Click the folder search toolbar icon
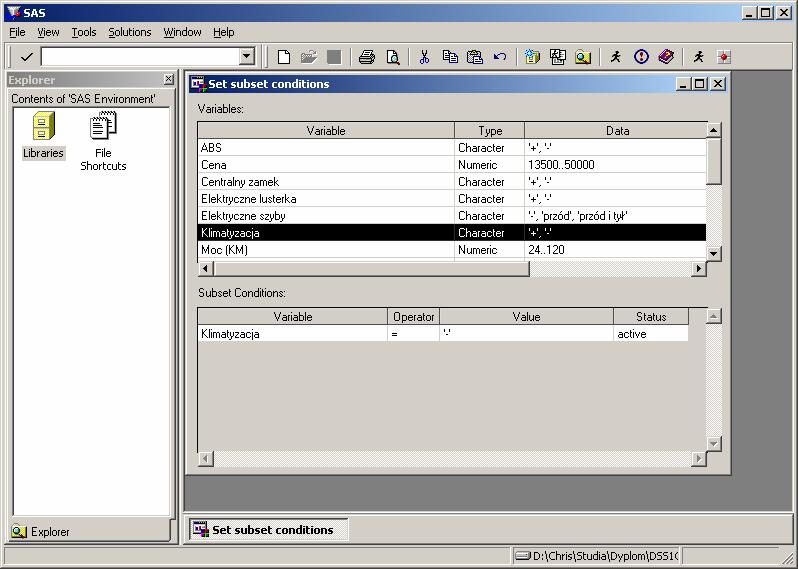This screenshot has width=798, height=569. [x=583, y=57]
